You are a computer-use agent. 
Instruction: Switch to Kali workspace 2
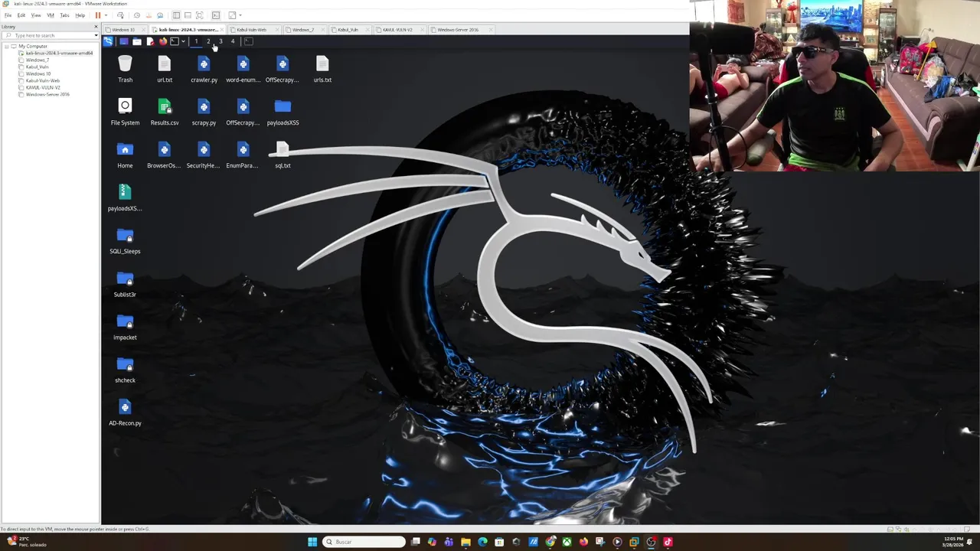tap(208, 41)
